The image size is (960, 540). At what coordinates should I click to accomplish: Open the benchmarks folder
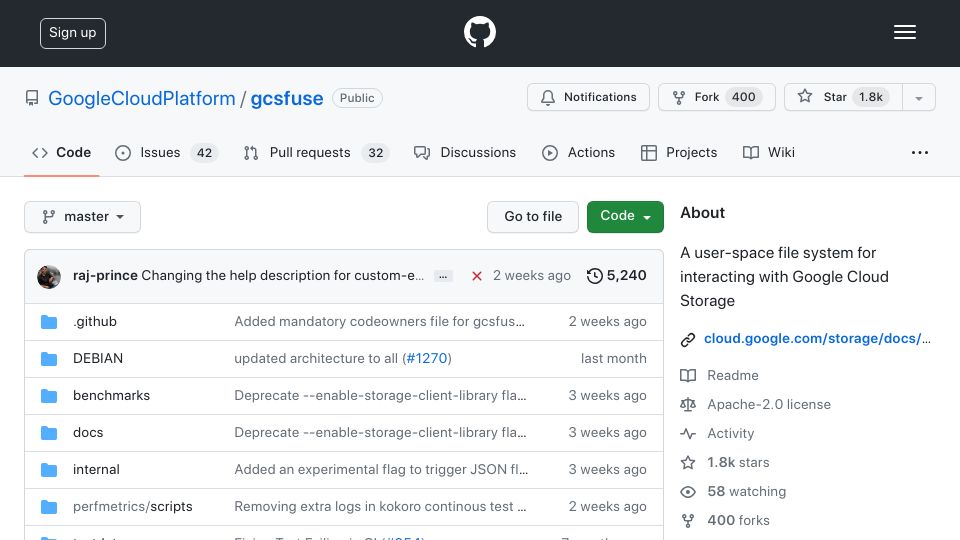coord(111,396)
